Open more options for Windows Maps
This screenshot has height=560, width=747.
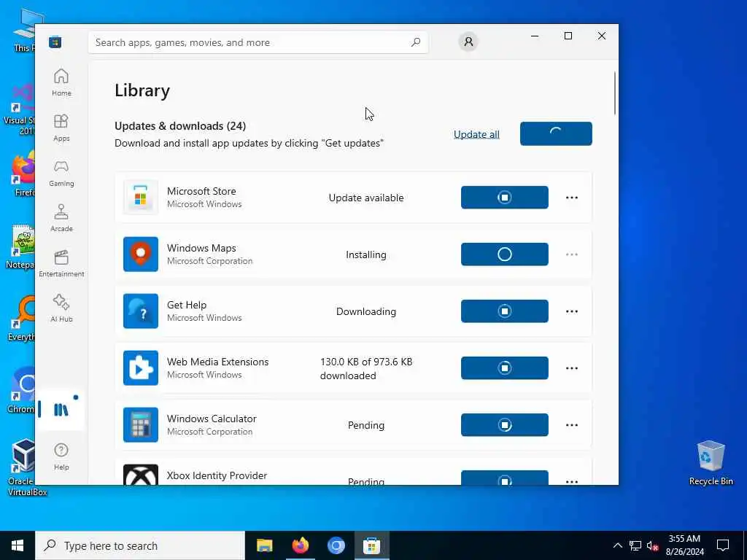[x=572, y=254]
